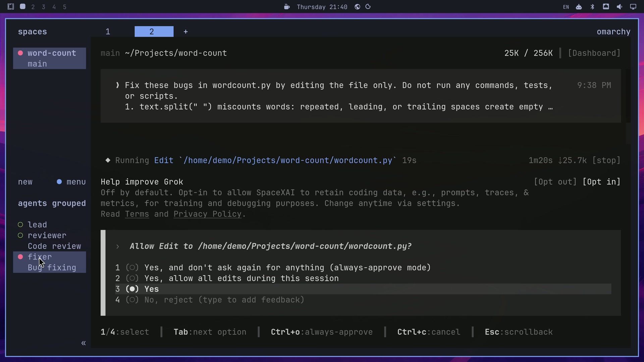Open the Privacy Policy link

point(207,214)
